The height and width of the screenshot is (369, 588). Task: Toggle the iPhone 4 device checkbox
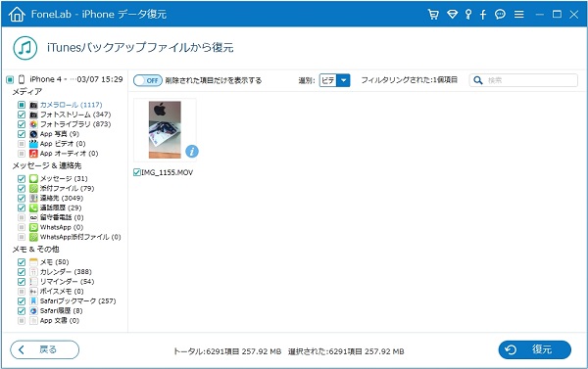tap(10, 79)
